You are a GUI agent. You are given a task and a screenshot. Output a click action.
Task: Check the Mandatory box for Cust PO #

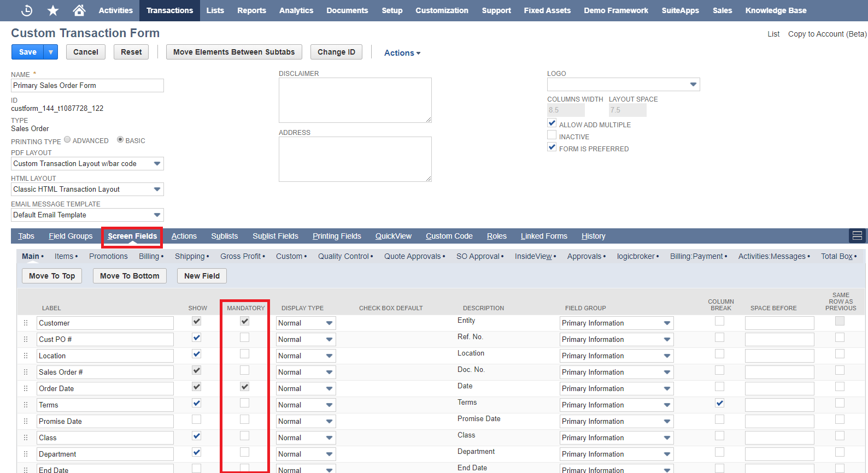point(244,338)
